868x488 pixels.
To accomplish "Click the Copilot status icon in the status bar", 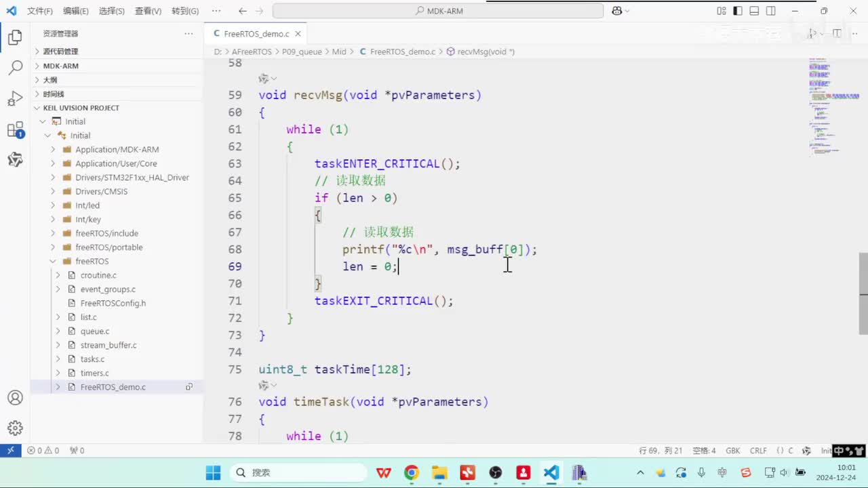I will click(x=806, y=451).
